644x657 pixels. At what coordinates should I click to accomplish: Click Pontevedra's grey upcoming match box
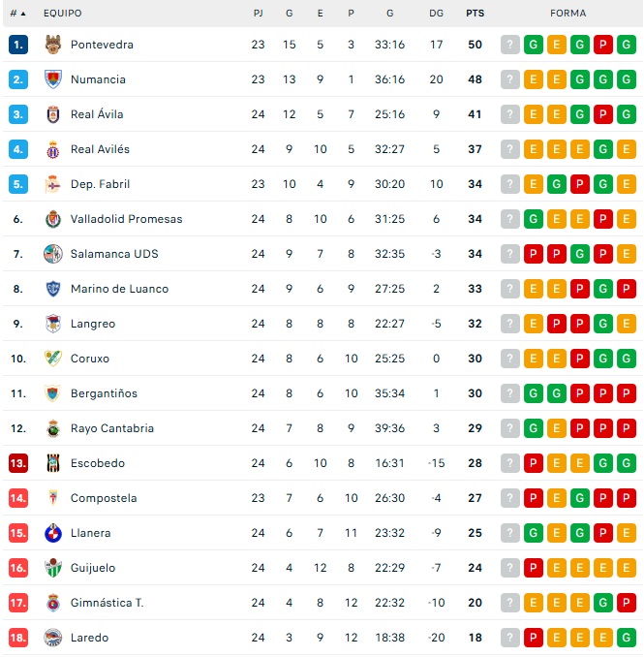510,45
